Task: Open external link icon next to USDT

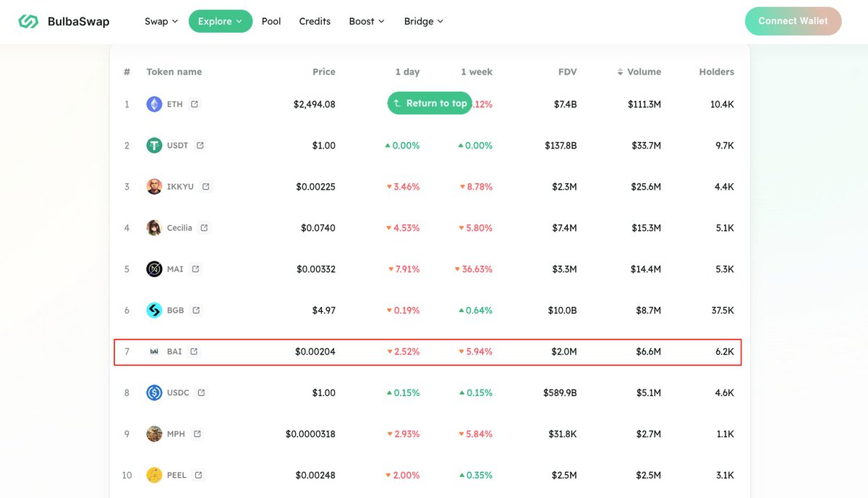Action: coord(200,145)
